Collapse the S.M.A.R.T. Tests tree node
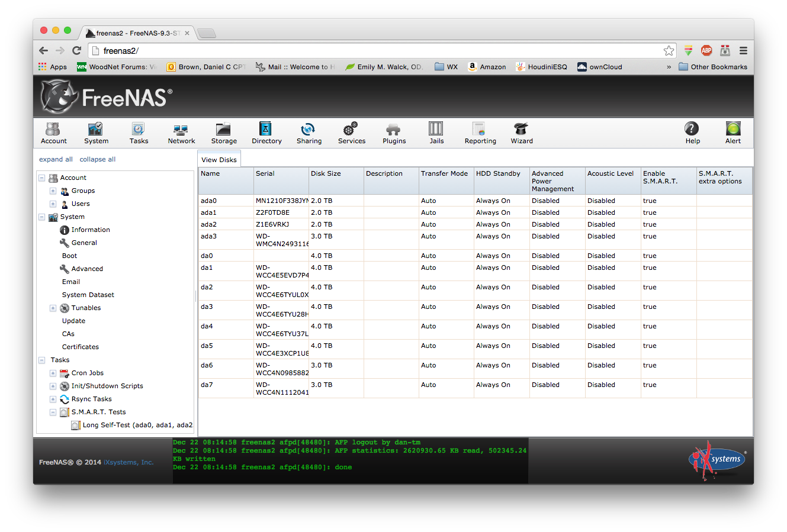 [x=53, y=412]
